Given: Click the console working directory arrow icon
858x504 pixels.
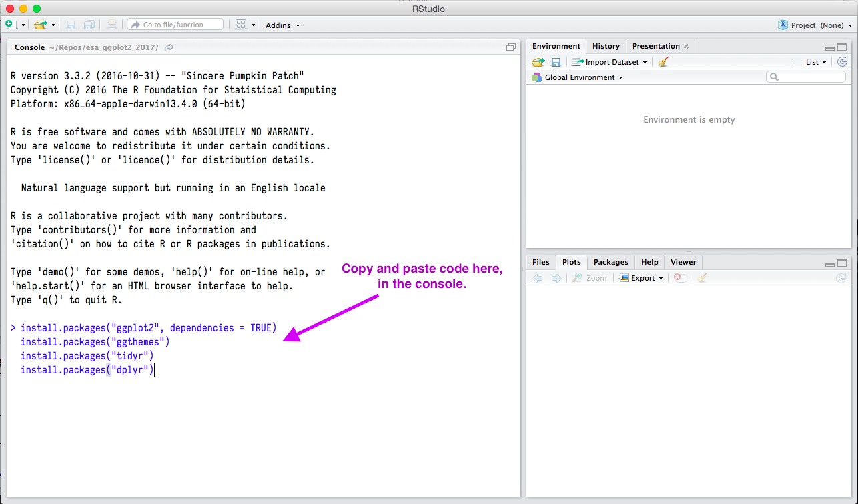Looking at the screenshot, I should pos(169,47).
